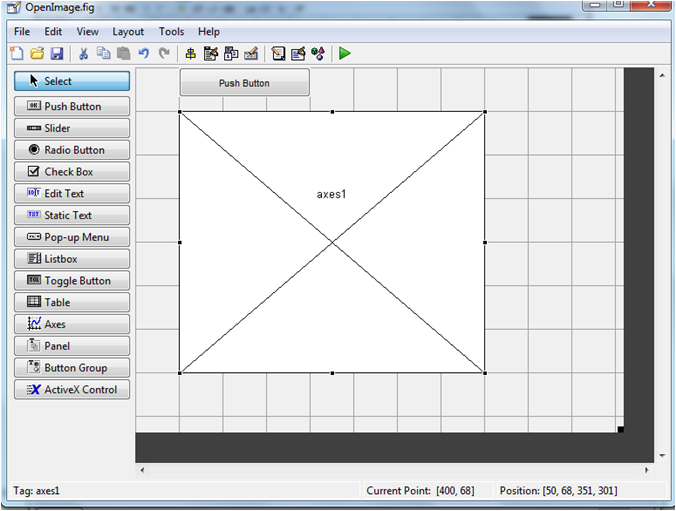Open the Object Browser icon

coord(318,53)
